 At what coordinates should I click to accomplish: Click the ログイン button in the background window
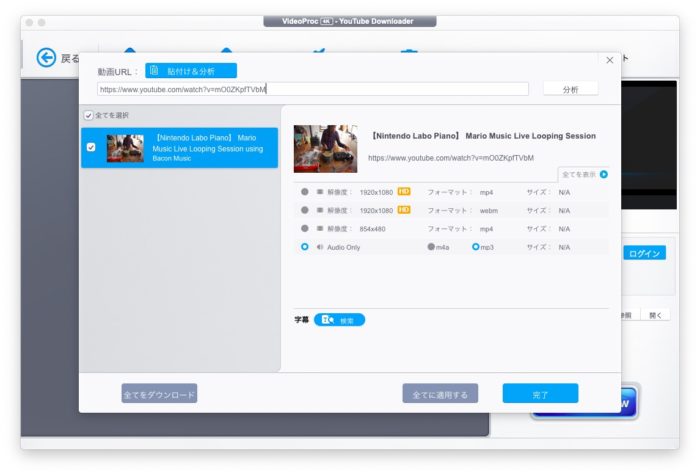[644, 253]
